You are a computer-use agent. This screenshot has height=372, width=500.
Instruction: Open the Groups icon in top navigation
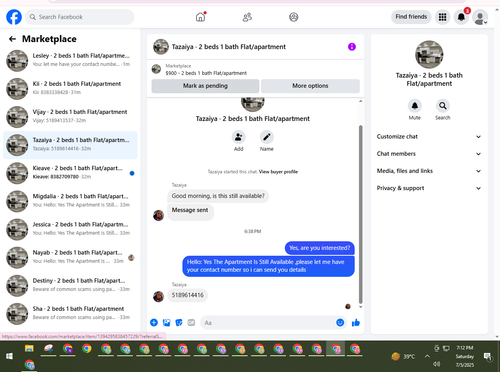[294, 17]
